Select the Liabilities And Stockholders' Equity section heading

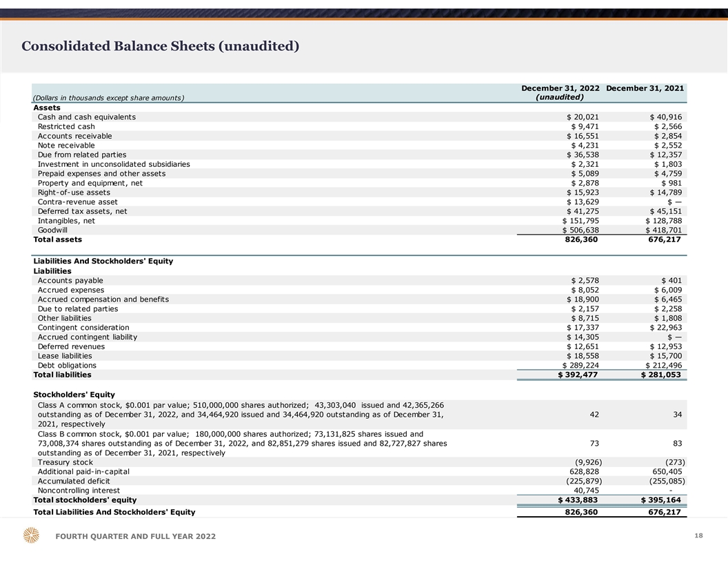103,261
